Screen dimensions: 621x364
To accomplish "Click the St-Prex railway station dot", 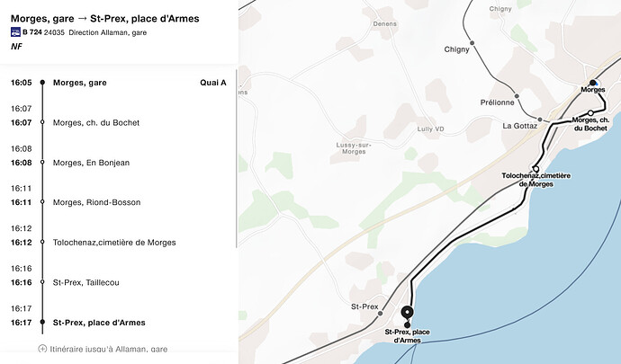I will click(x=380, y=314).
